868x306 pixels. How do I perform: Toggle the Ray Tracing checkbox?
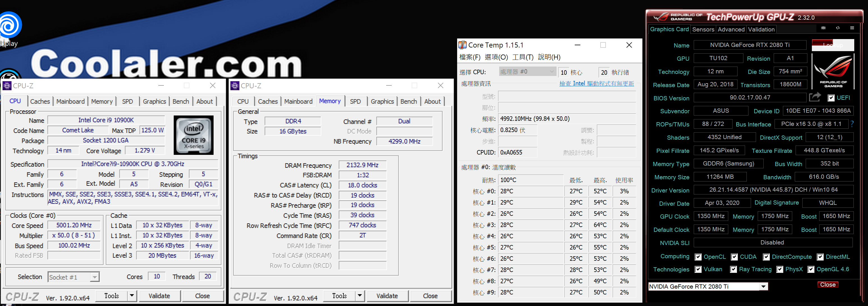(733, 269)
